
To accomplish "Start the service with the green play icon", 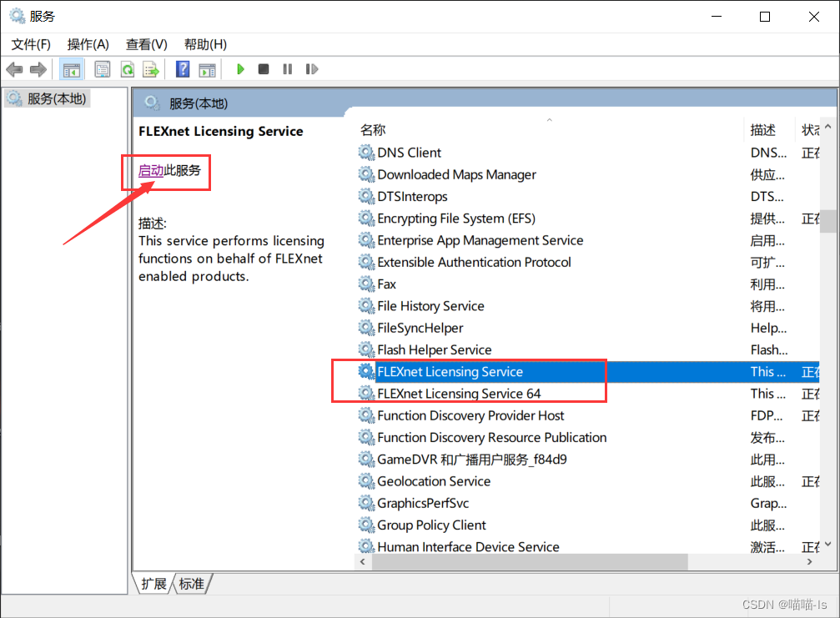I will (x=240, y=69).
